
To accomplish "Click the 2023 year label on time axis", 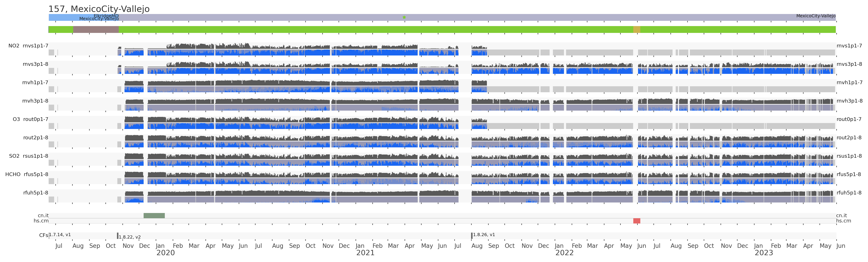I will 764,253.
